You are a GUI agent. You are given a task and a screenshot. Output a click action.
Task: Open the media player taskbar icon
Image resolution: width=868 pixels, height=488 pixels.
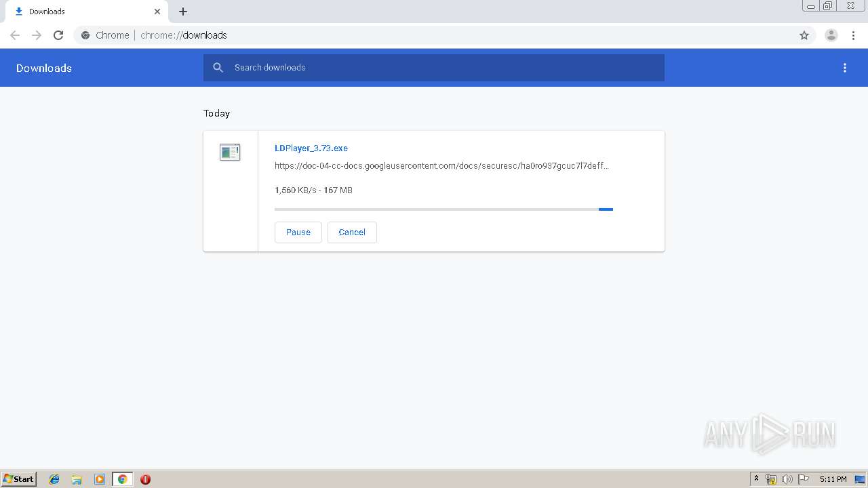[x=100, y=479]
